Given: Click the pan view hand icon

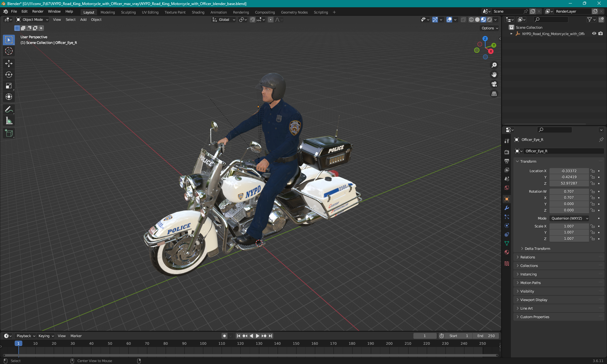Looking at the screenshot, I should [x=494, y=75].
